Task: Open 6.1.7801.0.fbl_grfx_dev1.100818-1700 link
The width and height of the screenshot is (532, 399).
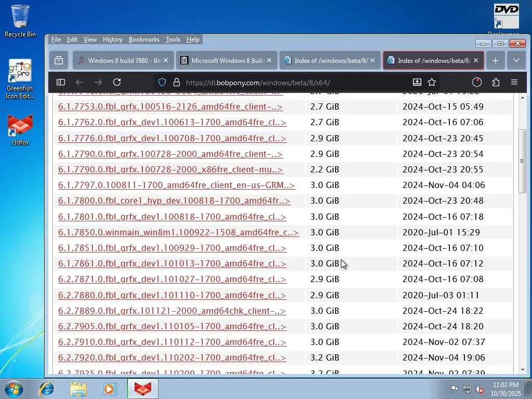Action: tap(172, 217)
